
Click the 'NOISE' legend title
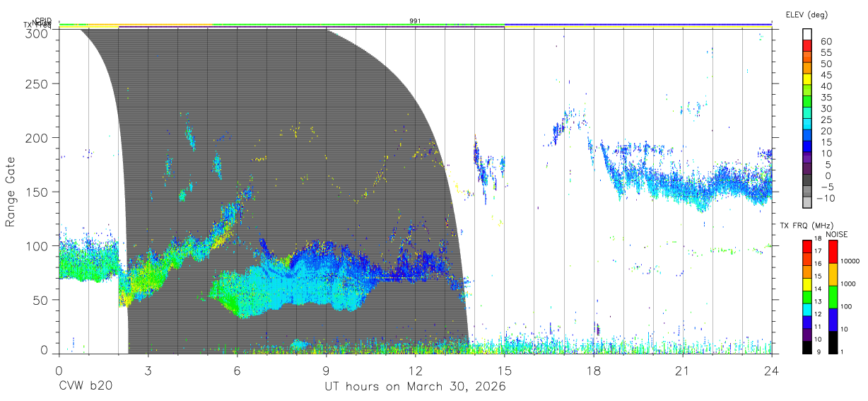837,234
